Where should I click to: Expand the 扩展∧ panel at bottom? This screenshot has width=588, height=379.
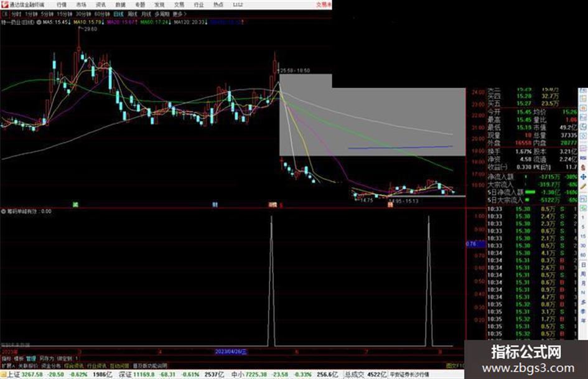(7, 365)
